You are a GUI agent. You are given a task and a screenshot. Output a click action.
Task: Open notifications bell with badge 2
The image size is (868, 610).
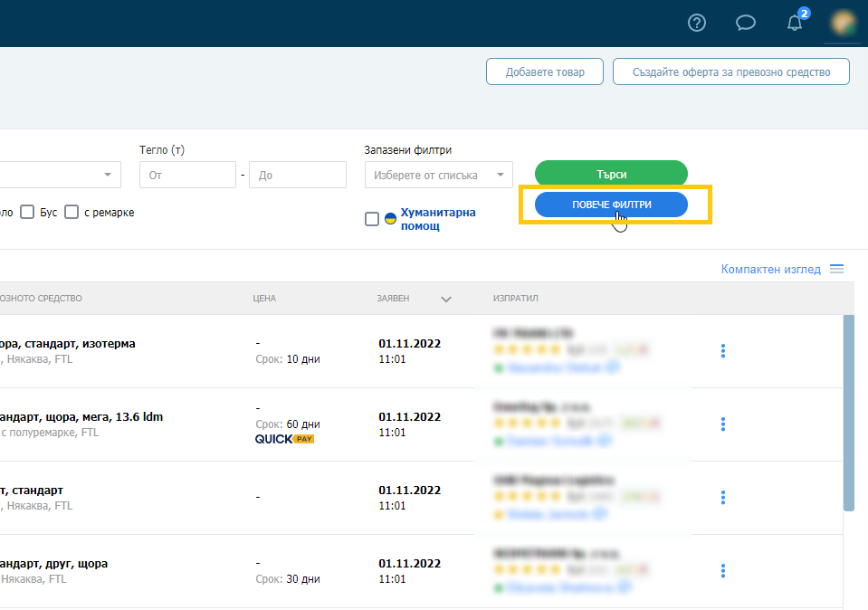tap(796, 22)
